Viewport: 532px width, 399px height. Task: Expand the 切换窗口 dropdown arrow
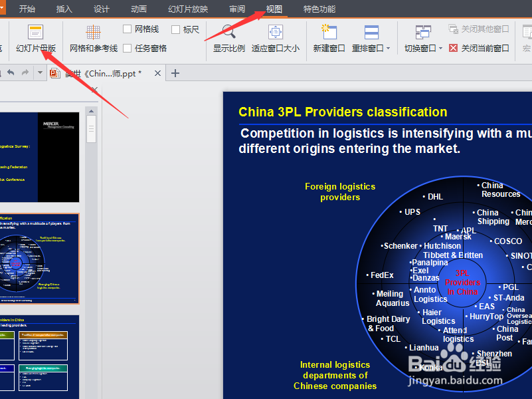(440, 49)
